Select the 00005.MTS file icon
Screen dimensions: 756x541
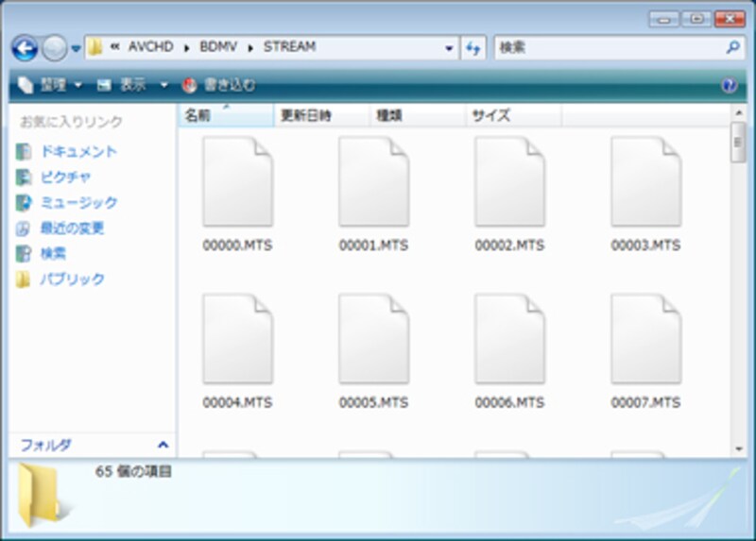(373, 339)
